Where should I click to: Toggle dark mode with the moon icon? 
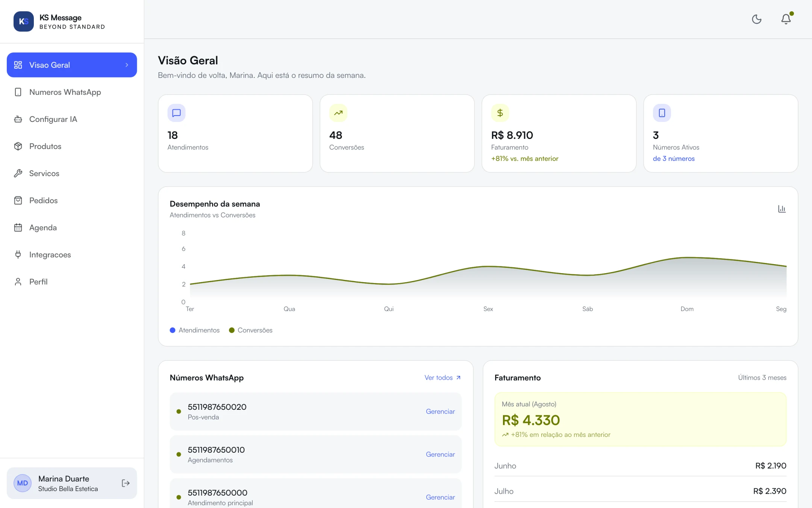tap(756, 19)
